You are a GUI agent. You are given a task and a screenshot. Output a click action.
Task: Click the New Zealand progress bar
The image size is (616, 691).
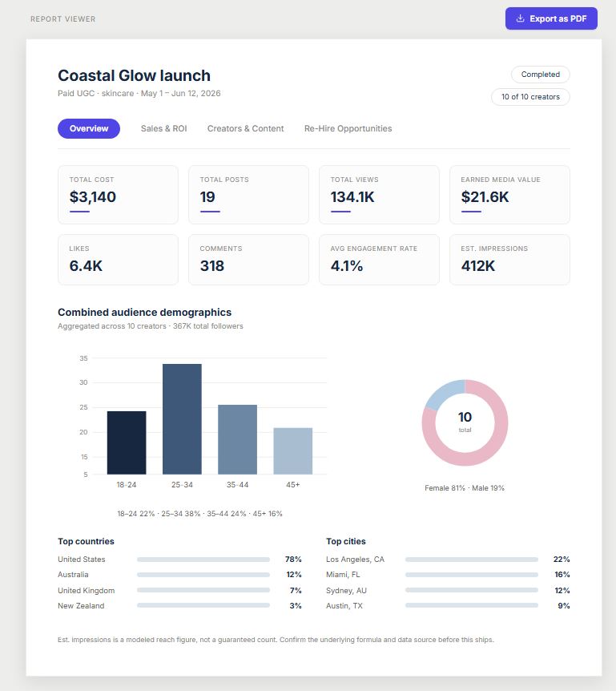203,605
